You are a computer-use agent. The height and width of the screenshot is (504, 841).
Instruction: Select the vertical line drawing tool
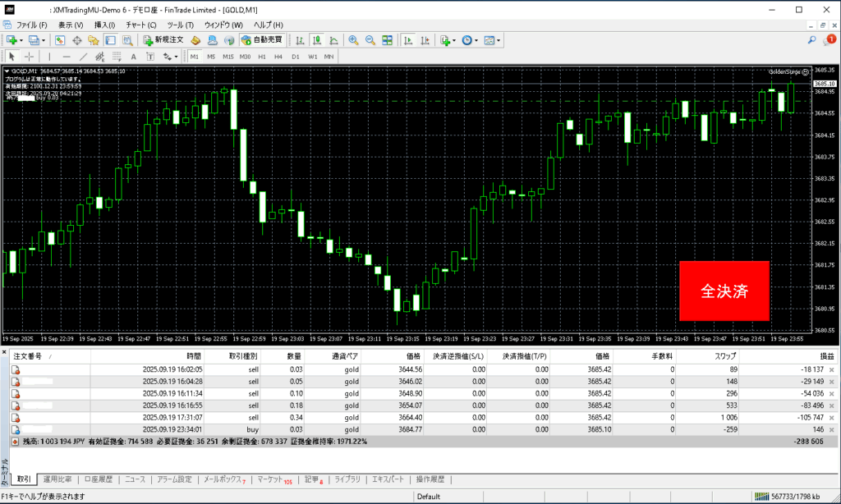pyautogui.click(x=49, y=57)
